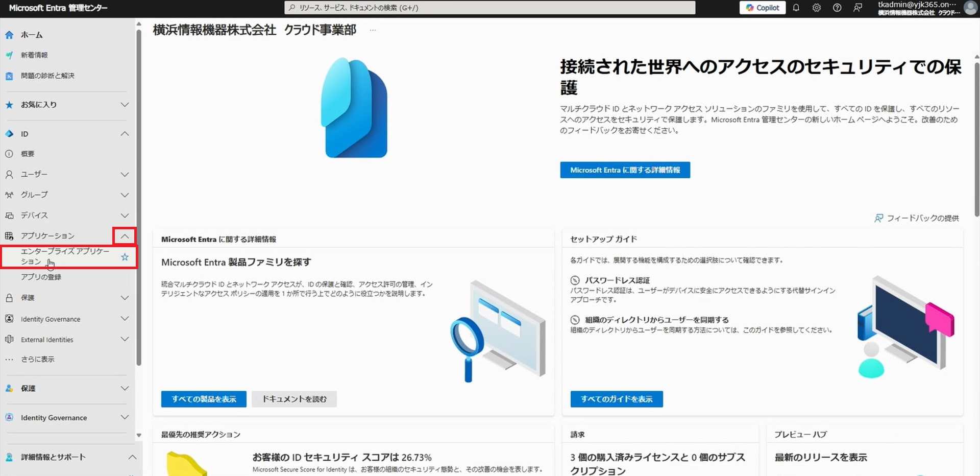Expand the ID section 保護 chevron
The height and width of the screenshot is (476, 980).
[125, 298]
